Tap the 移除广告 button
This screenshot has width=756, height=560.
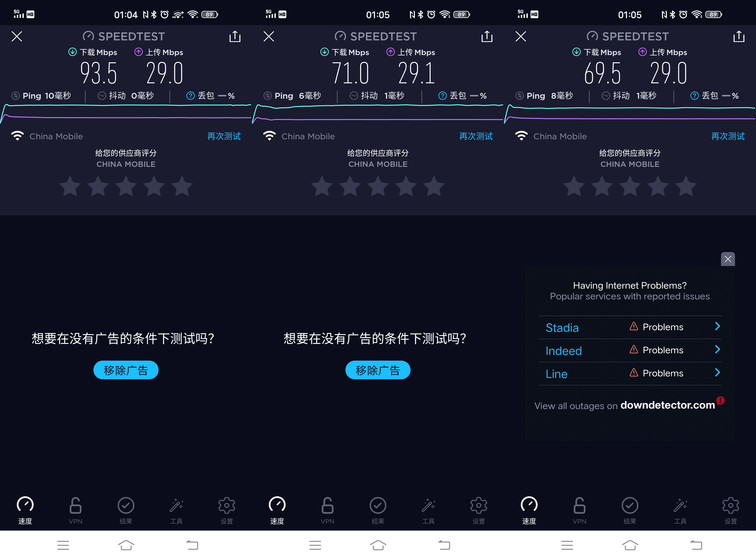coord(126,370)
